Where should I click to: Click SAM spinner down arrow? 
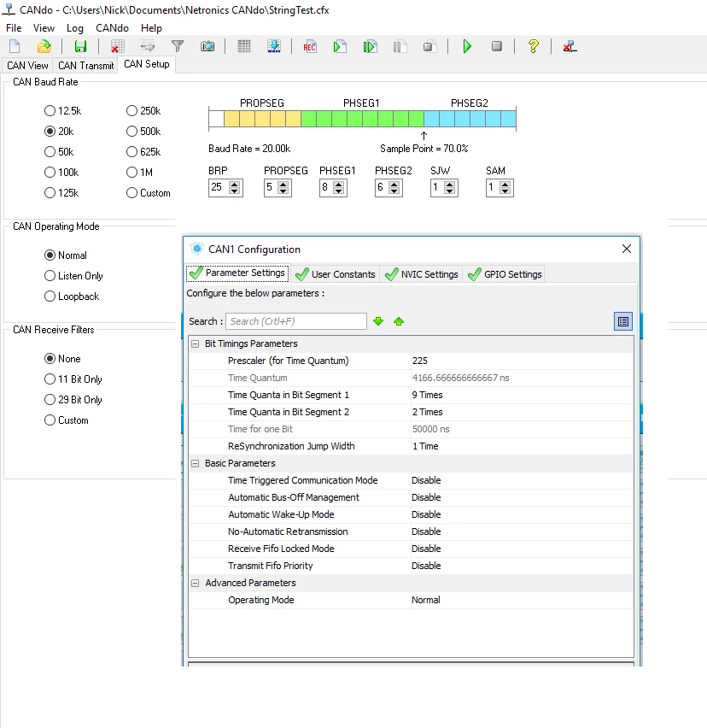[505, 191]
